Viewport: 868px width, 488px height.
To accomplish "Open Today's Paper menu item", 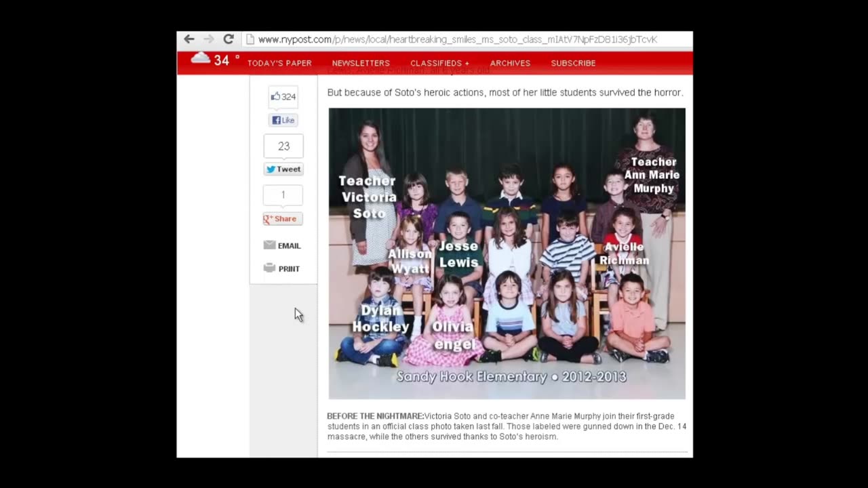I will 279,63.
